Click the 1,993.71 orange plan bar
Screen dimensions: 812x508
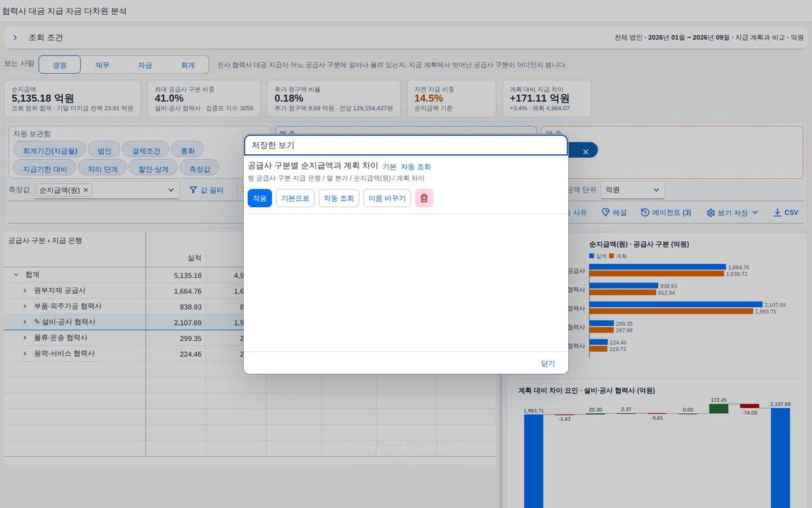(671, 312)
